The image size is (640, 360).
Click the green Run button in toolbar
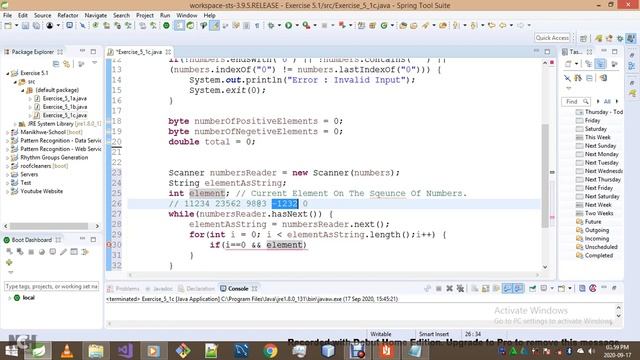pos(289,26)
